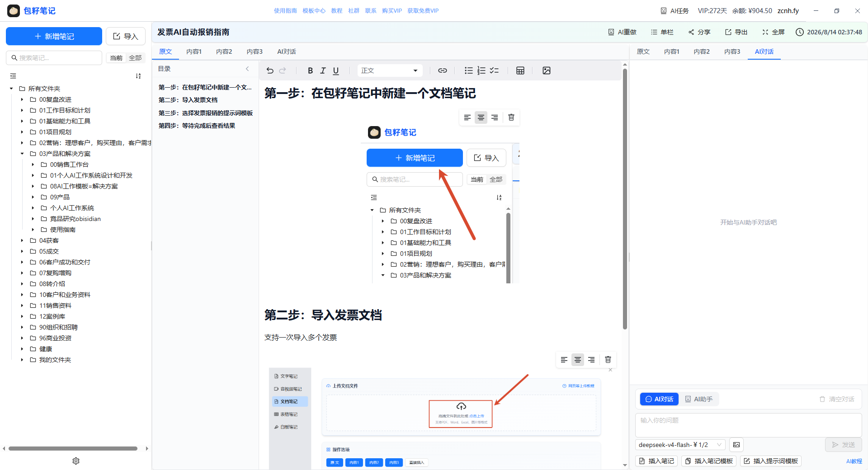Redo the last edit
This screenshot has height=470, width=868.
(x=283, y=70)
